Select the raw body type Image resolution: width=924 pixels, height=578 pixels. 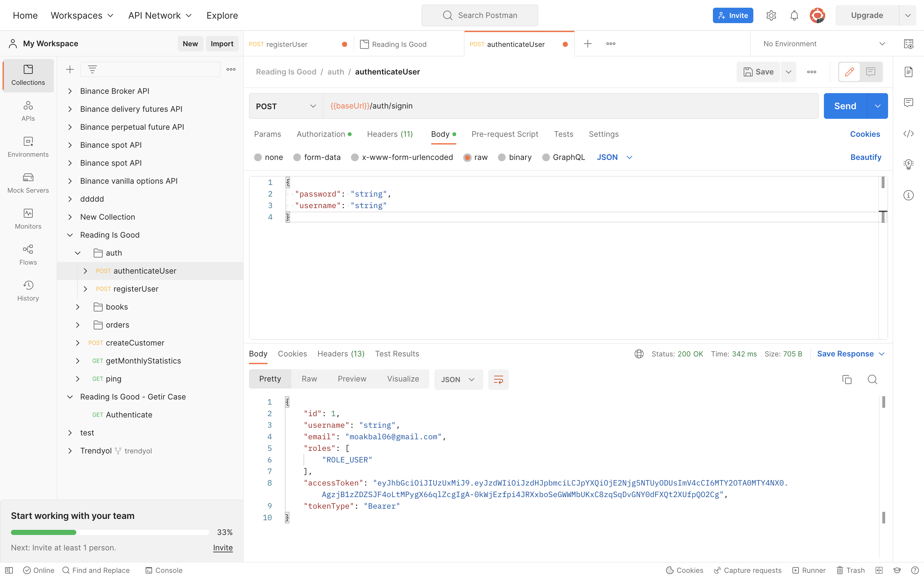[x=475, y=157]
